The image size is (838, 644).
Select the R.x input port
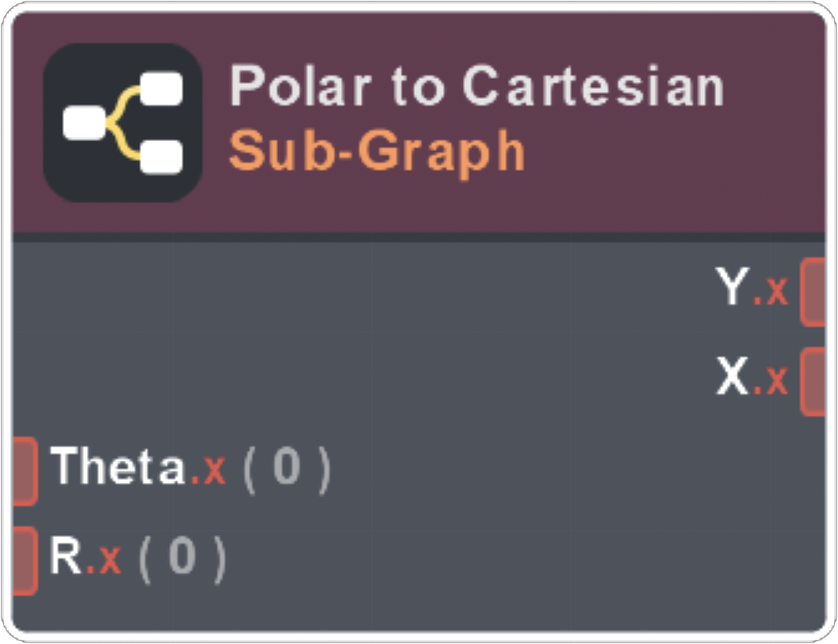click(x=24, y=560)
